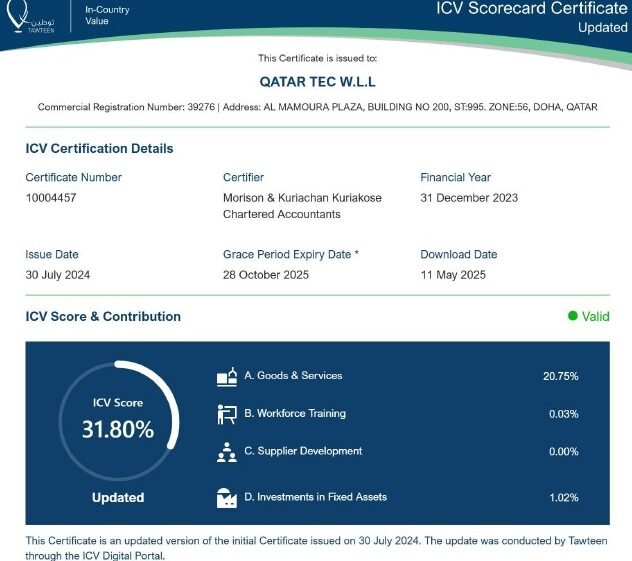Select the Supplier Development value 0.00%
Image resolution: width=632 pixels, height=561 pixels.
pos(563,452)
